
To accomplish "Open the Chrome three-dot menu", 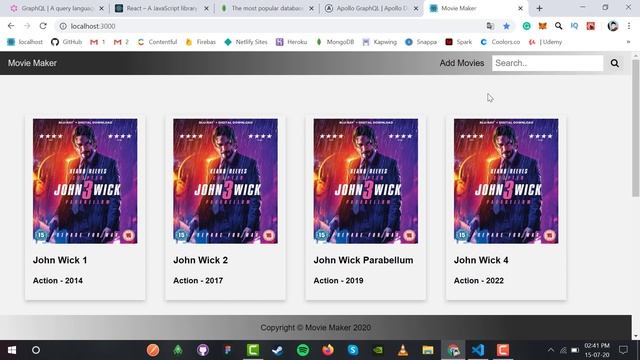I will (x=629, y=26).
